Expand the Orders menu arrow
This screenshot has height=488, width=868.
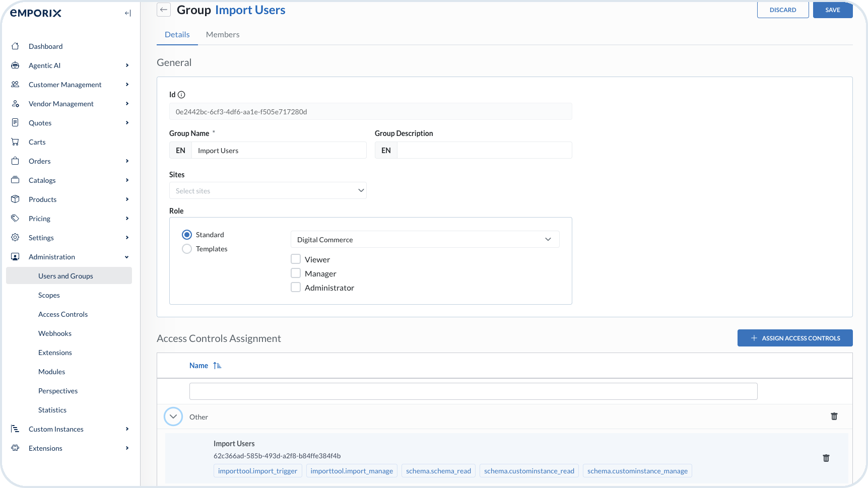(127, 161)
